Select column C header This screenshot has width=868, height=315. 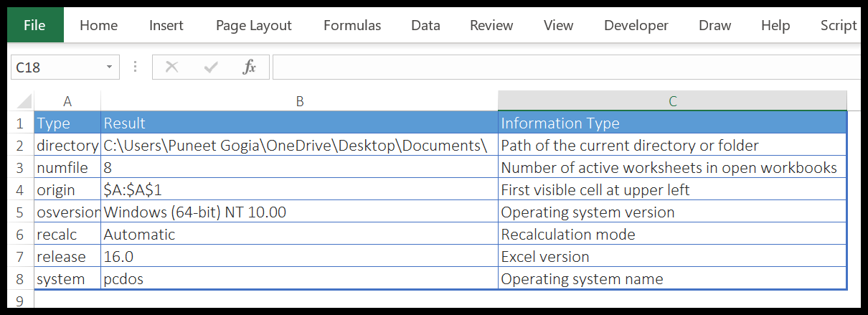pyautogui.click(x=673, y=101)
